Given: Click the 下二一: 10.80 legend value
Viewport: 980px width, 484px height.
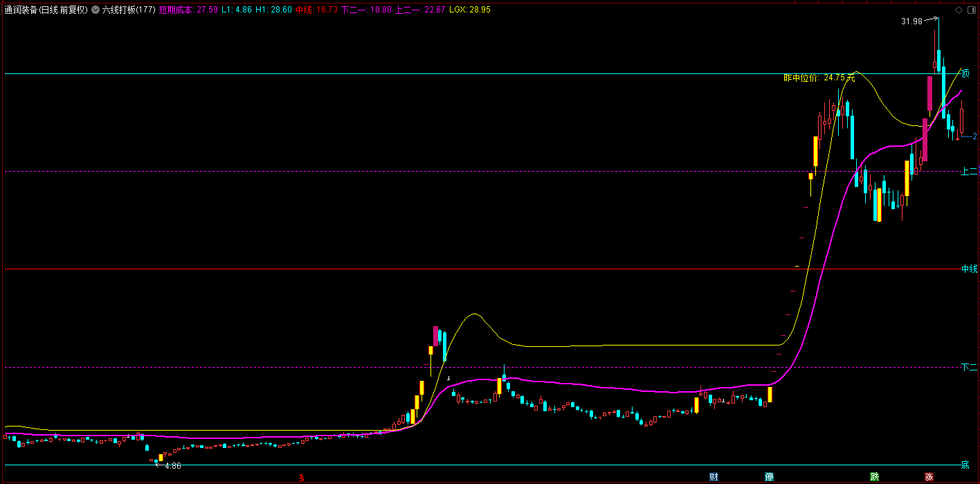Looking at the screenshot, I should click(367, 10).
